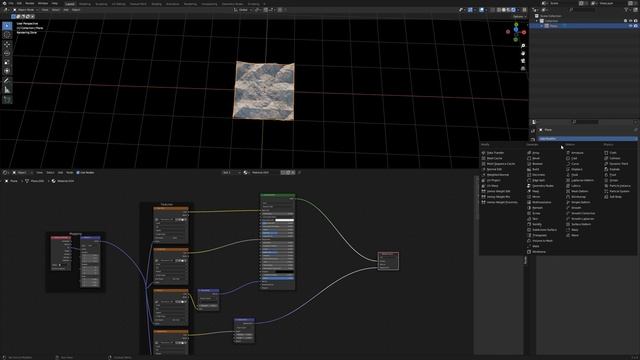Screen dimensions: 640x360
Task: Switch to material preview shading
Action: tap(509, 10)
